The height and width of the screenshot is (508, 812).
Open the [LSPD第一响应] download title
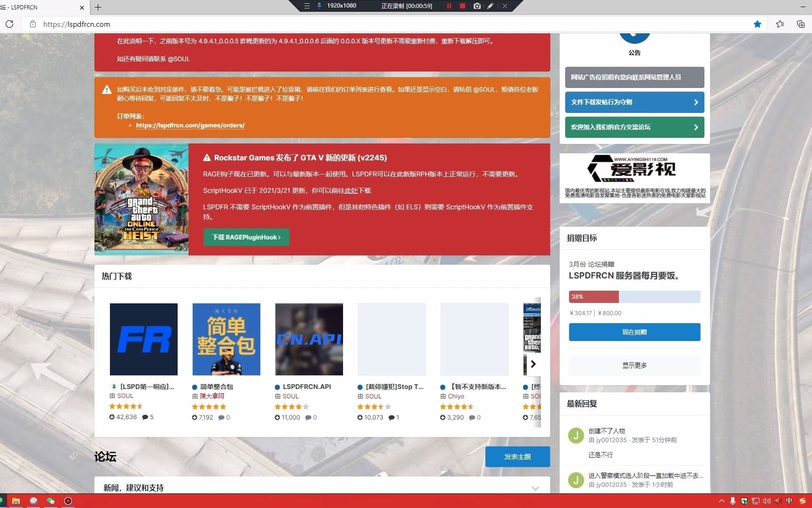tap(147, 387)
